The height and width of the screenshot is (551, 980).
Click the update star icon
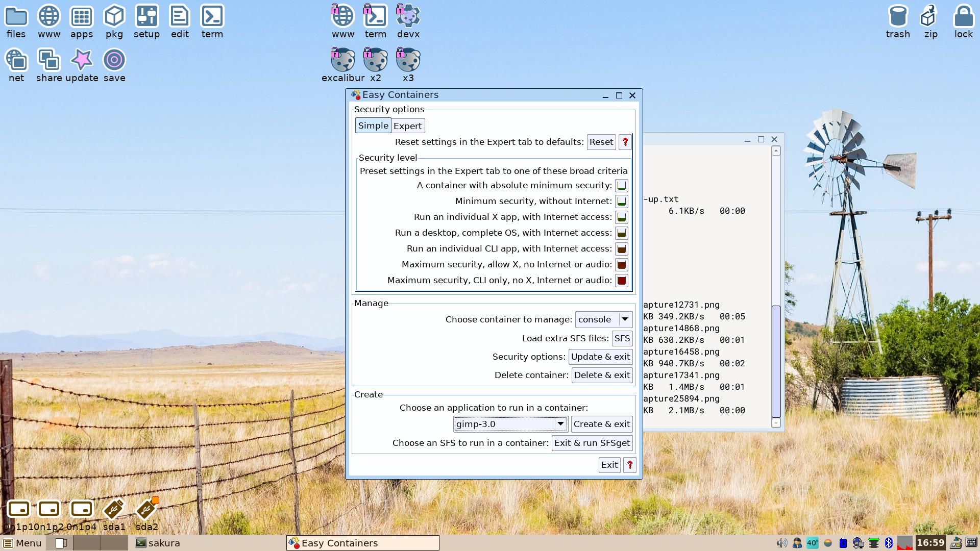pyautogui.click(x=82, y=65)
